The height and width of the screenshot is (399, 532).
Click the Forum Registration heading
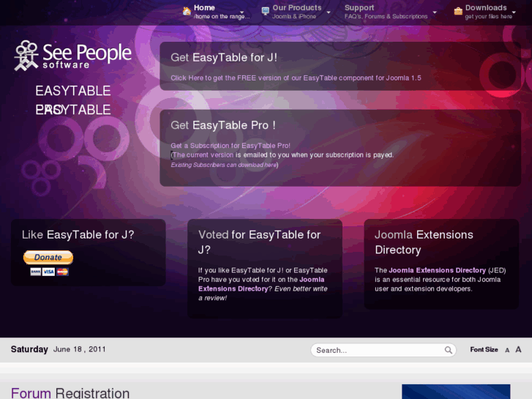70,393
